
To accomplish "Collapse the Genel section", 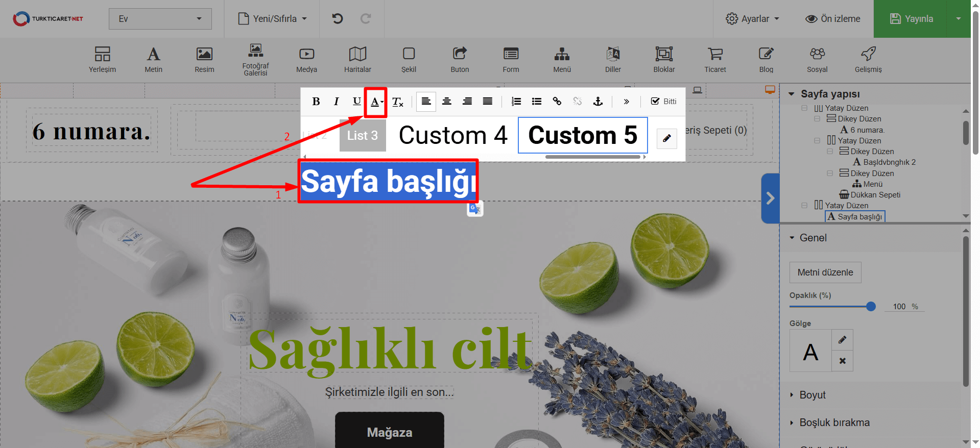I will click(x=792, y=238).
